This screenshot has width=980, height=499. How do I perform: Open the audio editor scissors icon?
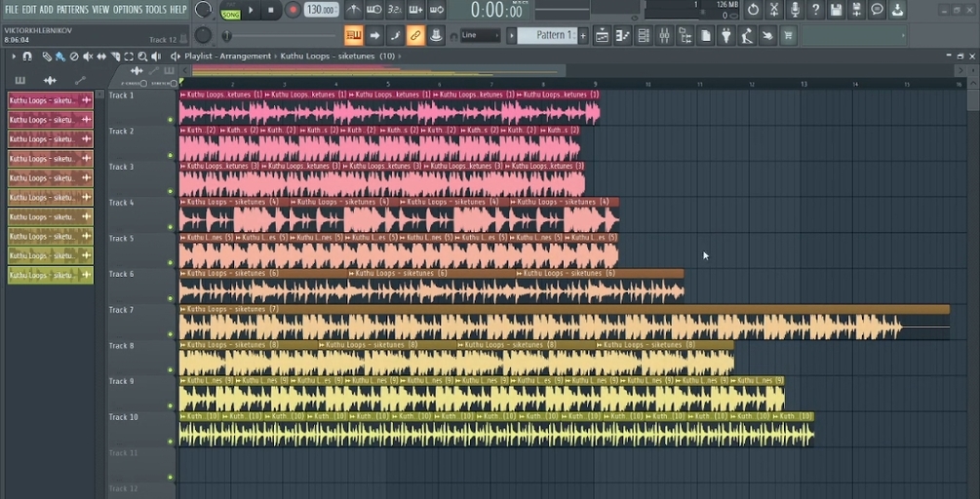(x=773, y=10)
